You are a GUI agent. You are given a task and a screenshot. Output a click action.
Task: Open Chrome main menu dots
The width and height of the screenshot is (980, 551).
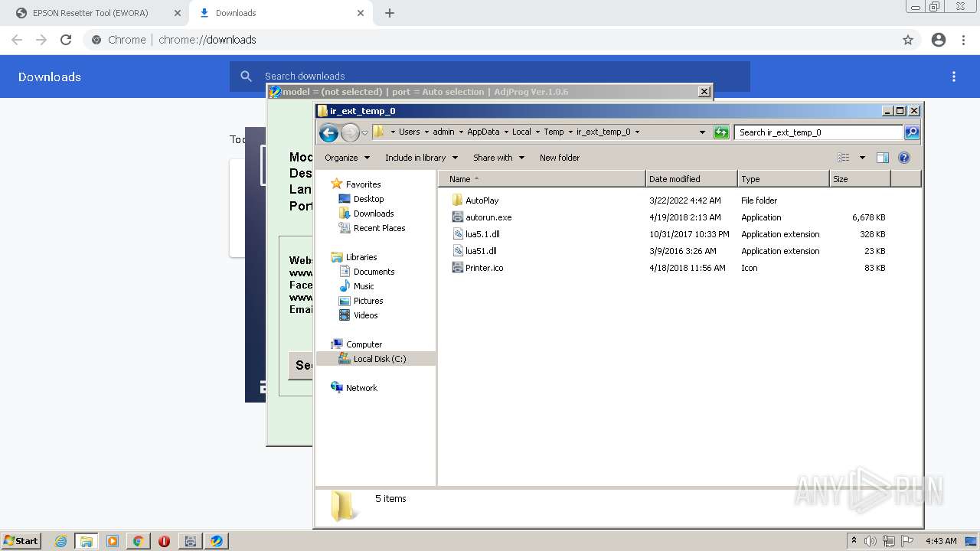[x=964, y=40]
